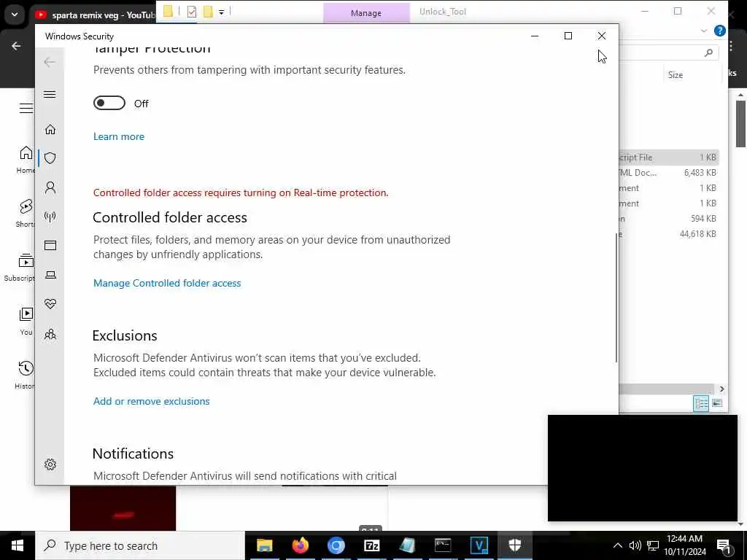This screenshot has width=747, height=560.
Task: Open Account protection person icon
Action: point(50,187)
